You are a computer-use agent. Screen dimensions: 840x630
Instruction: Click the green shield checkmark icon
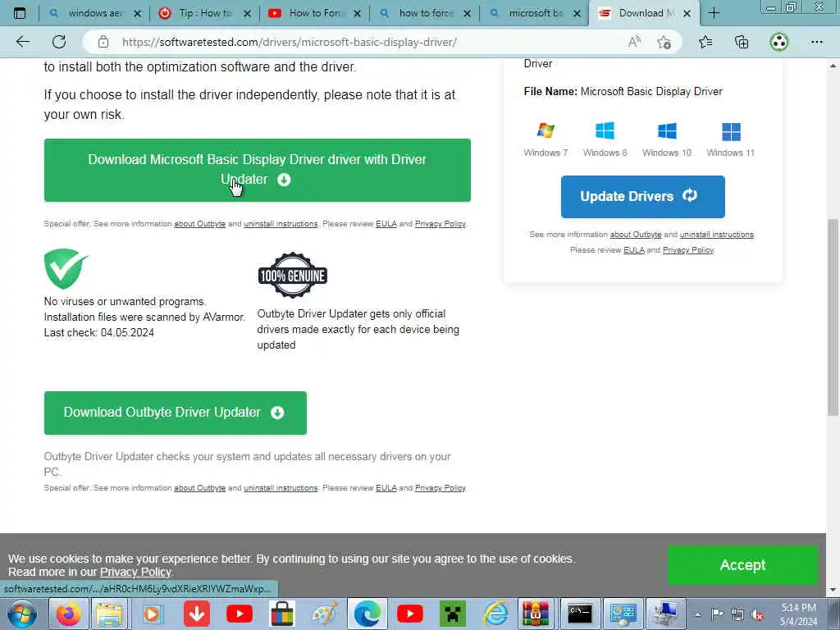tap(66, 268)
